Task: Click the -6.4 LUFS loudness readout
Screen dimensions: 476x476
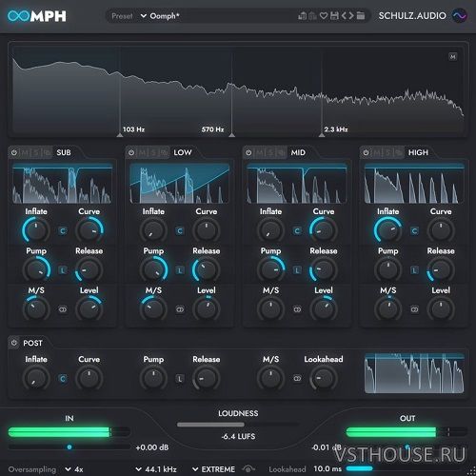Action: [x=238, y=436]
